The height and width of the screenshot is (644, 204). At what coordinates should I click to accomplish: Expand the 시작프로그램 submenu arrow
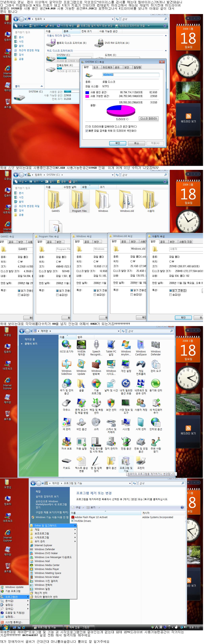coord(75,537)
